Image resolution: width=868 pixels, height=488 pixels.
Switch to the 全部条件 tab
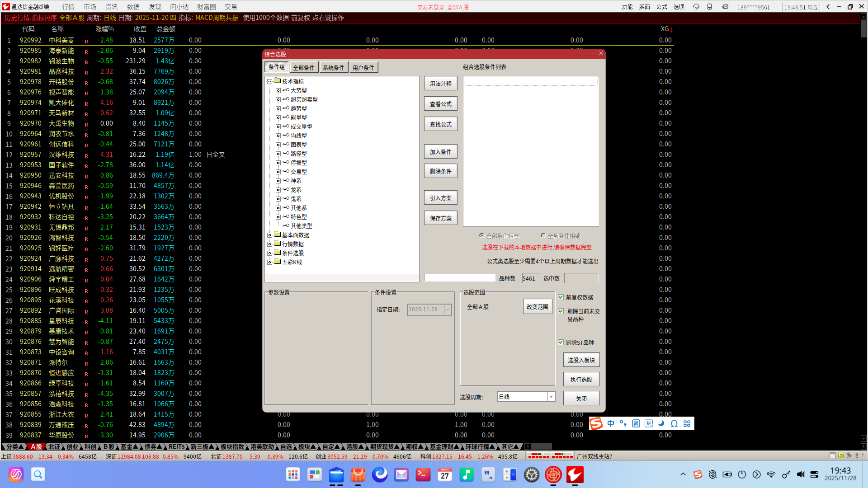click(304, 68)
